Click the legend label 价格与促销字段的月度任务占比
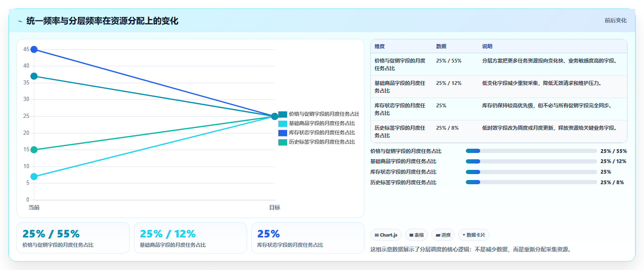The image size is (644, 270). (324, 114)
